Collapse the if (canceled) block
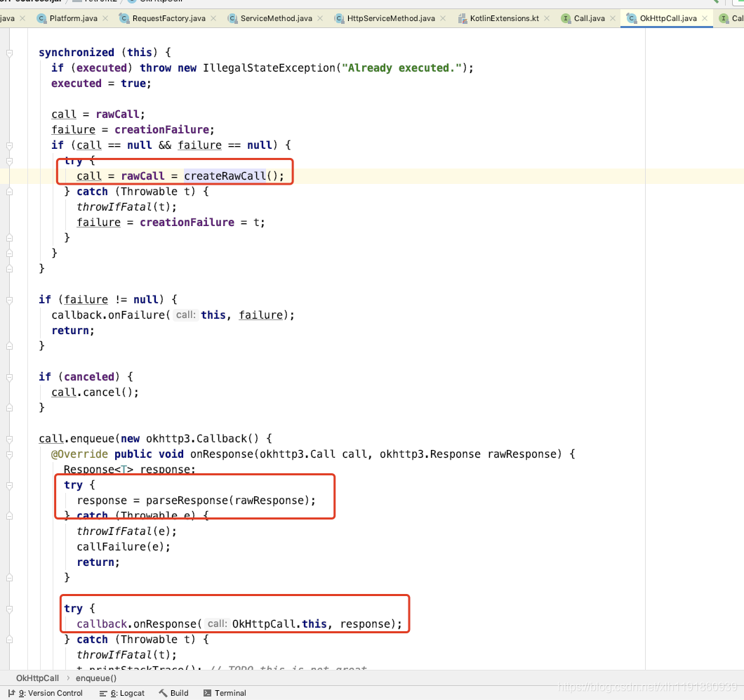Screen dimensions: 744x700 (10, 377)
